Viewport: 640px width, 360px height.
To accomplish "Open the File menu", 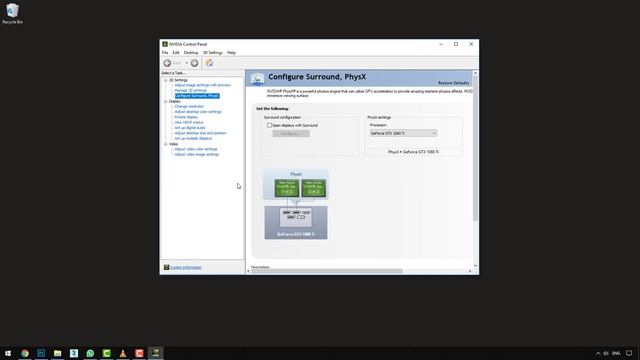I will click(x=165, y=53).
